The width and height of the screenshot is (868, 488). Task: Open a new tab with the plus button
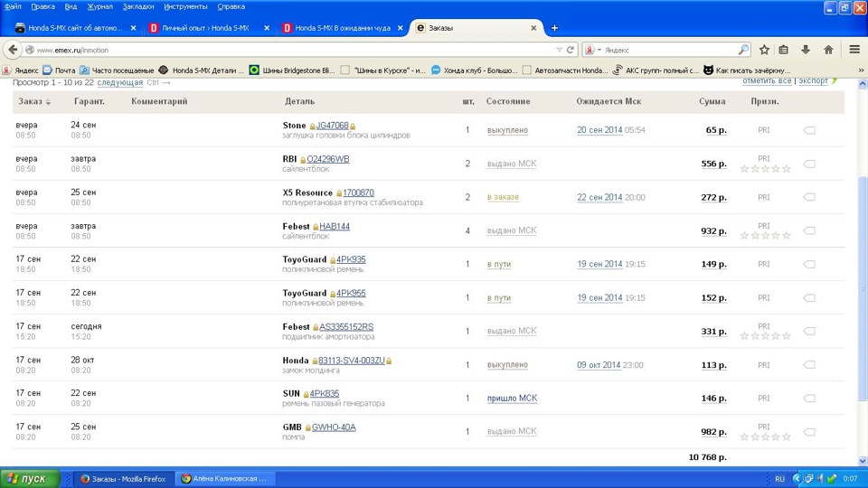coord(554,28)
